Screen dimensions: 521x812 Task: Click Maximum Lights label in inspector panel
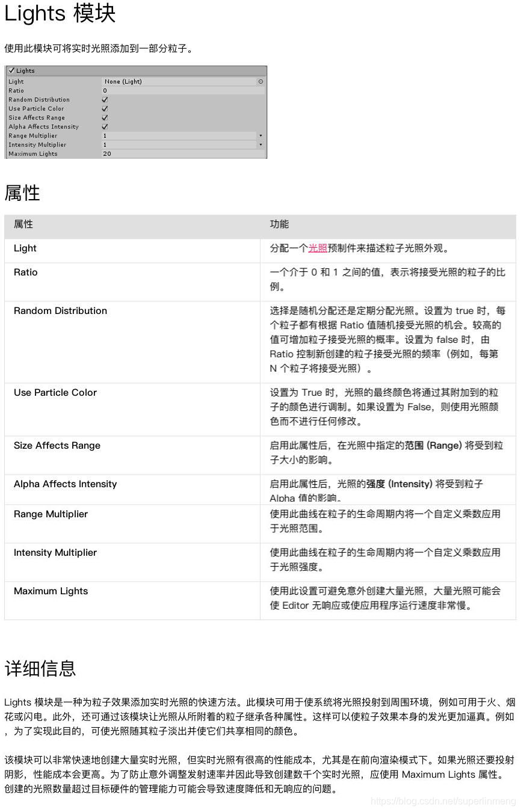(x=33, y=154)
